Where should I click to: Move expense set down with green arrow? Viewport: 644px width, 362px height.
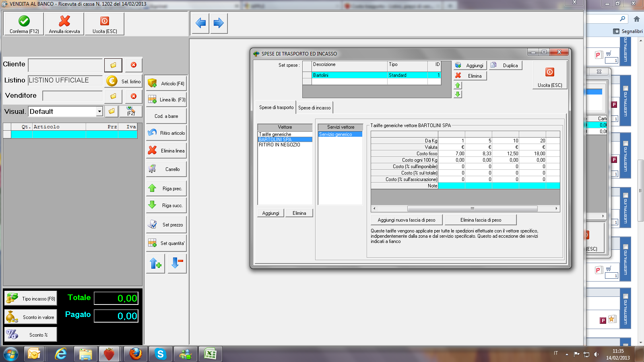click(x=458, y=94)
